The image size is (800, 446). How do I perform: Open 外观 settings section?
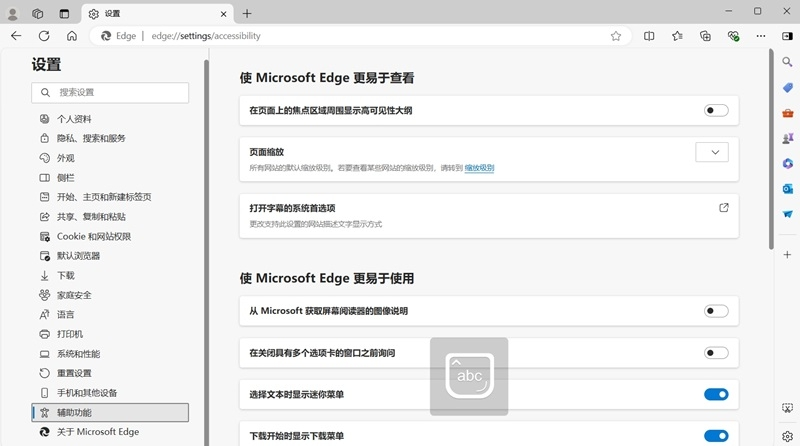point(110,158)
